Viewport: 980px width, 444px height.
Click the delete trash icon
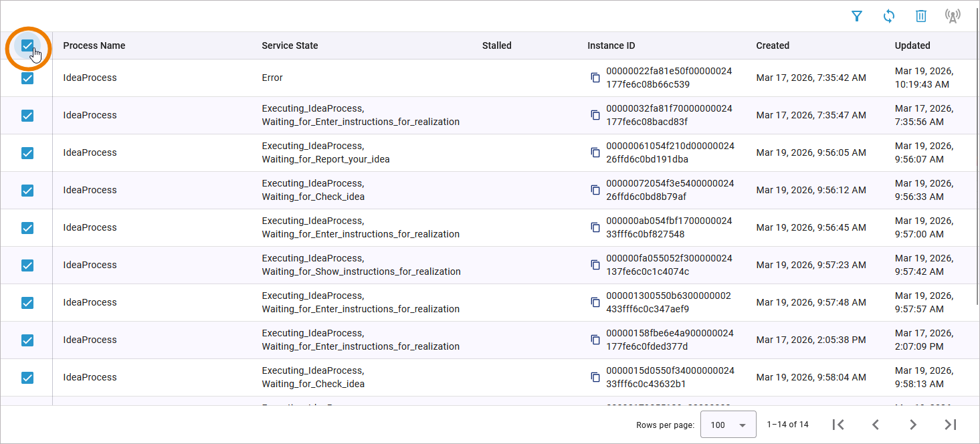click(x=920, y=16)
